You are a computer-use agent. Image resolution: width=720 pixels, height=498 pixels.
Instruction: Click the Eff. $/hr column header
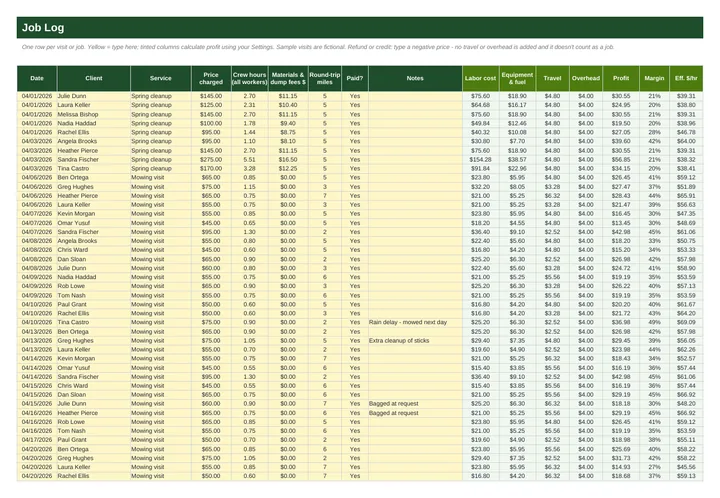(686, 78)
